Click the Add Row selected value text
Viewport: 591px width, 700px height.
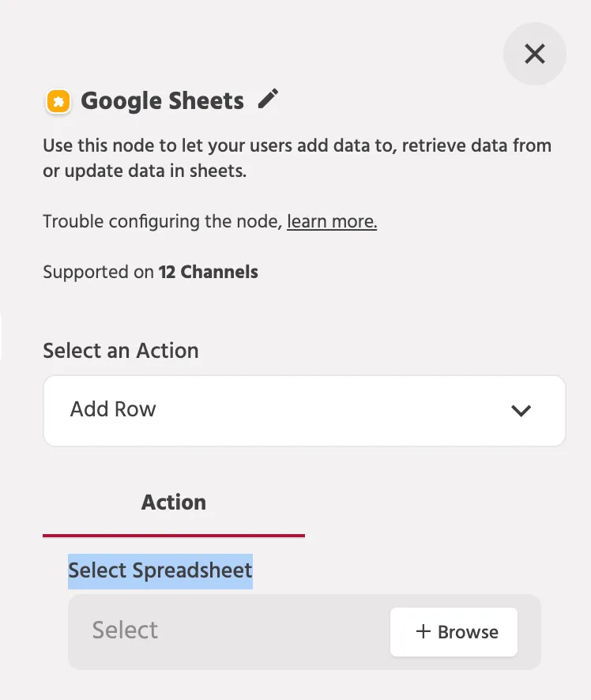click(x=113, y=409)
